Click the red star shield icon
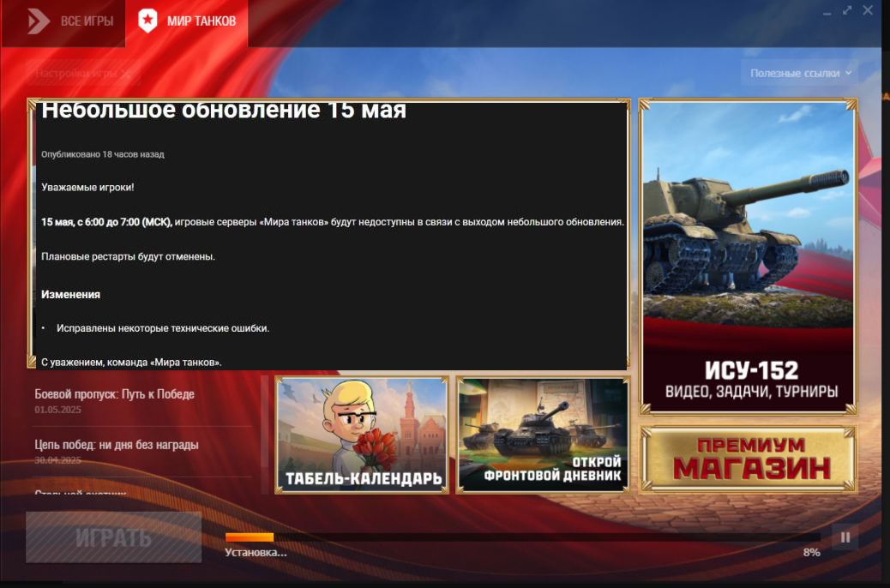890x588 pixels. pyautogui.click(x=147, y=21)
